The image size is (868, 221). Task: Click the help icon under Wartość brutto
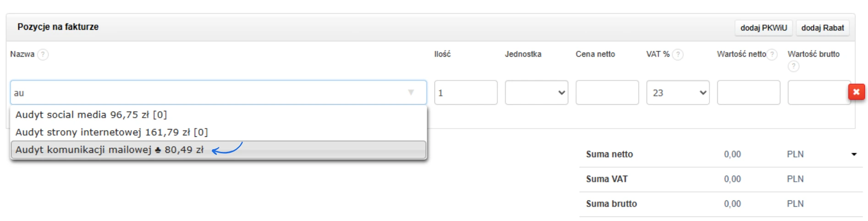tap(793, 66)
